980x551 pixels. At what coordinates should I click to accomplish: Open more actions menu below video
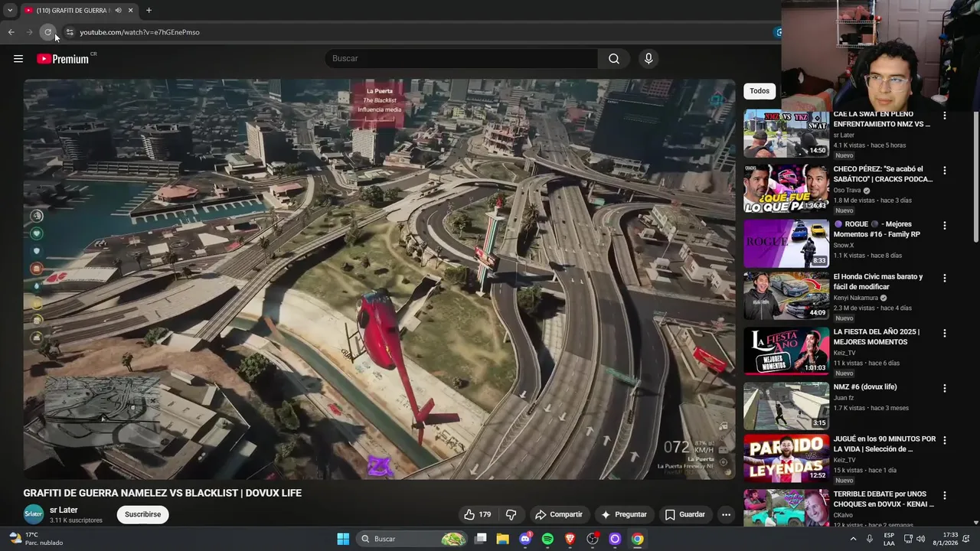coord(726,514)
